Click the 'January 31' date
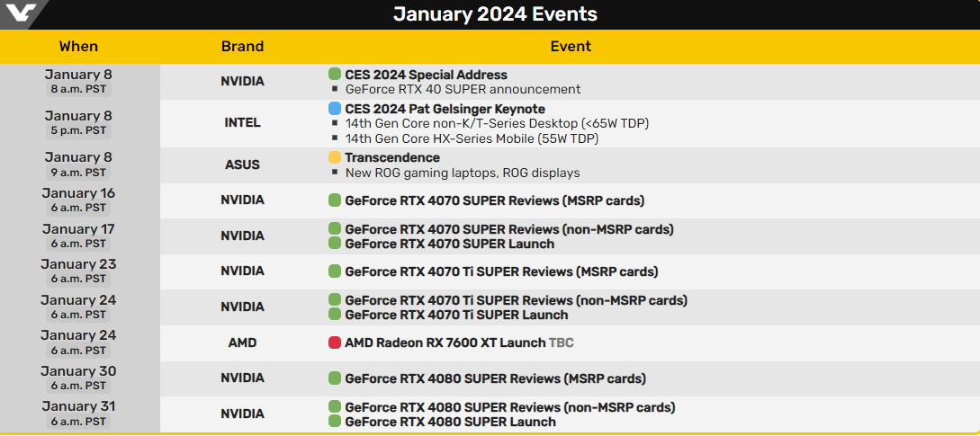 click(79, 406)
